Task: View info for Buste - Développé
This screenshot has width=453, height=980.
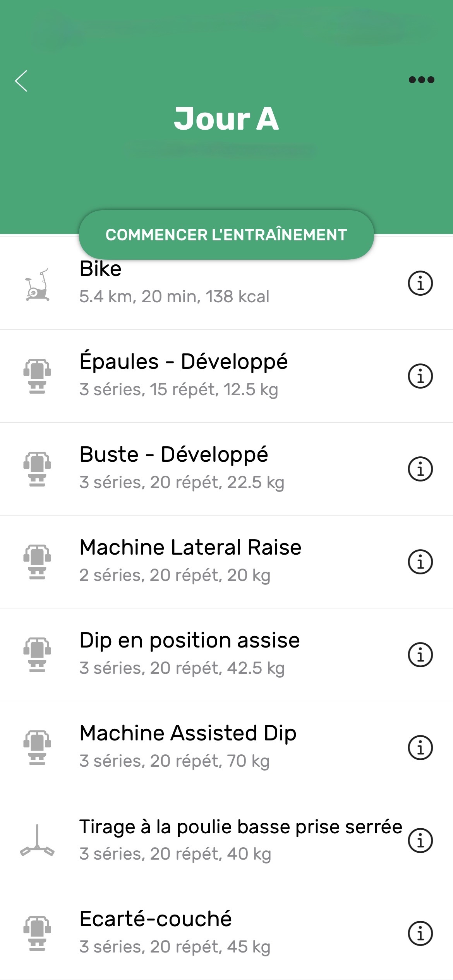Action: 420,469
